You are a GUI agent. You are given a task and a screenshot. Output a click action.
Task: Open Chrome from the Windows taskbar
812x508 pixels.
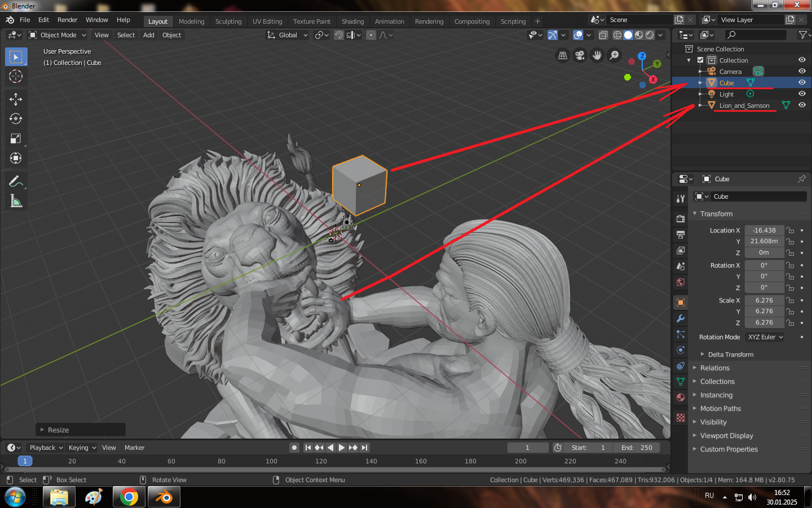pos(129,497)
